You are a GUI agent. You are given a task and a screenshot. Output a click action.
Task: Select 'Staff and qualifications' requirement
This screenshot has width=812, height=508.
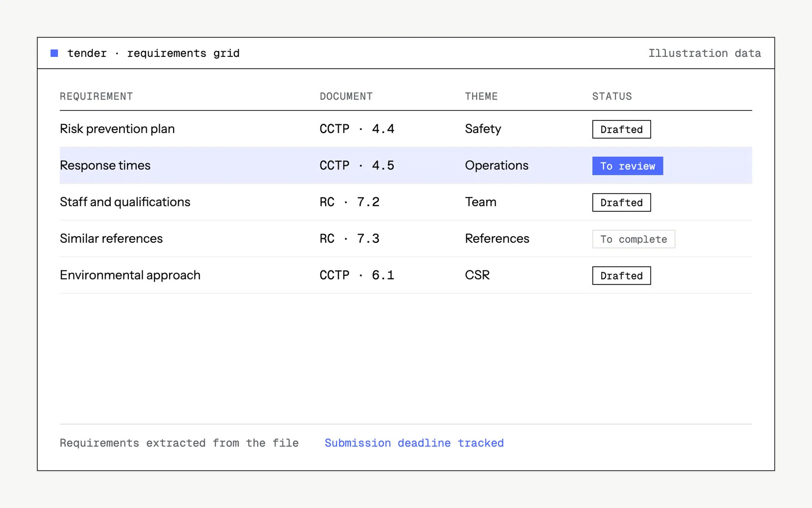point(125,202)
